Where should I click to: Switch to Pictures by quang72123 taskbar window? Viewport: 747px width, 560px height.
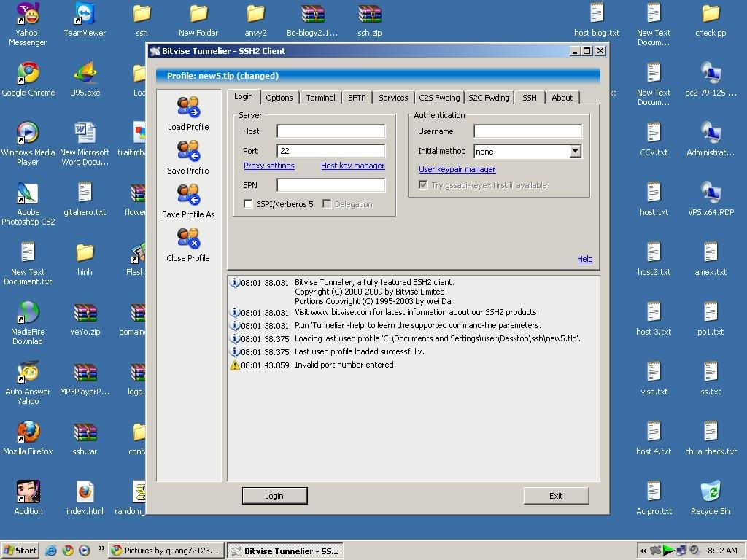point(167,551)
